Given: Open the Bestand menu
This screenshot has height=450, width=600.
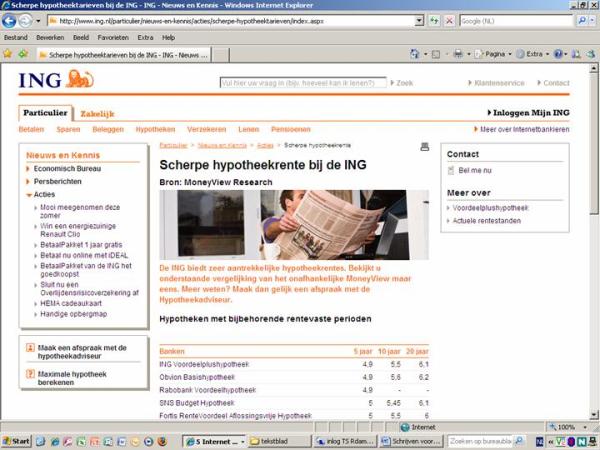Looking at the screenshot, I should point(16,38).
